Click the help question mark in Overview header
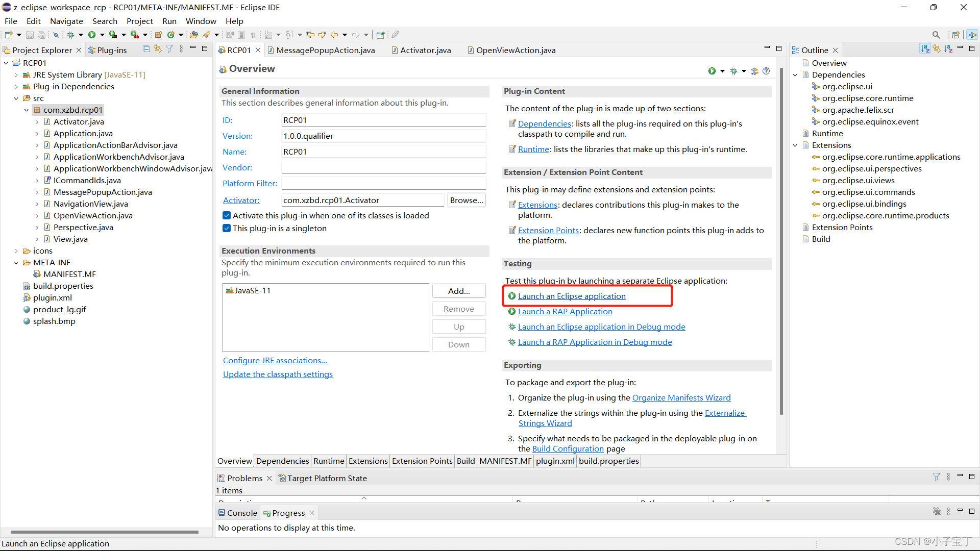980x551 pixels. click(x=766, y=71)
